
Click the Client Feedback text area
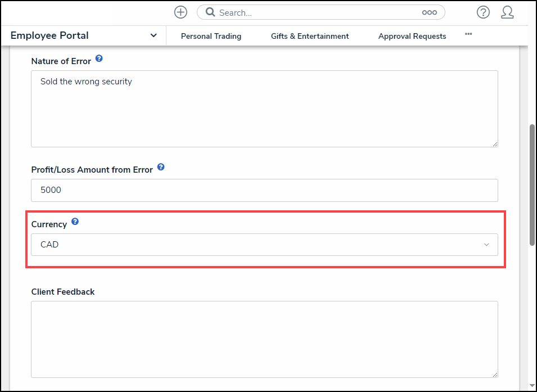point(264,339)
